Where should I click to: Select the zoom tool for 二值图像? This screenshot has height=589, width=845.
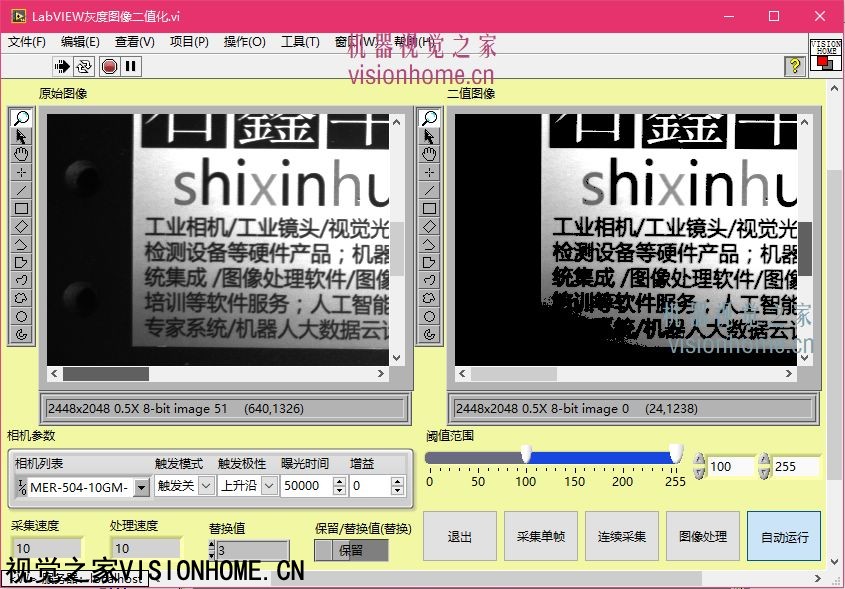(x=430, y=118)
